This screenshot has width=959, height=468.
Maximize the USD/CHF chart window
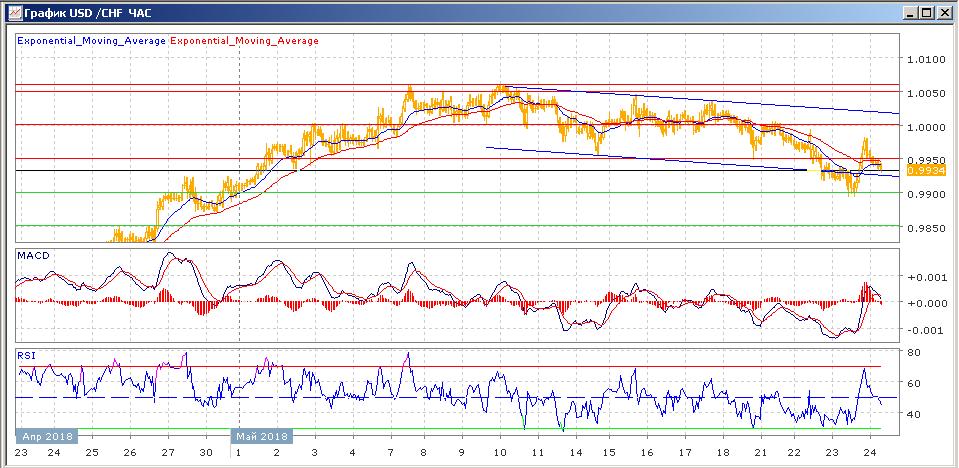click(x=926, y=12)
